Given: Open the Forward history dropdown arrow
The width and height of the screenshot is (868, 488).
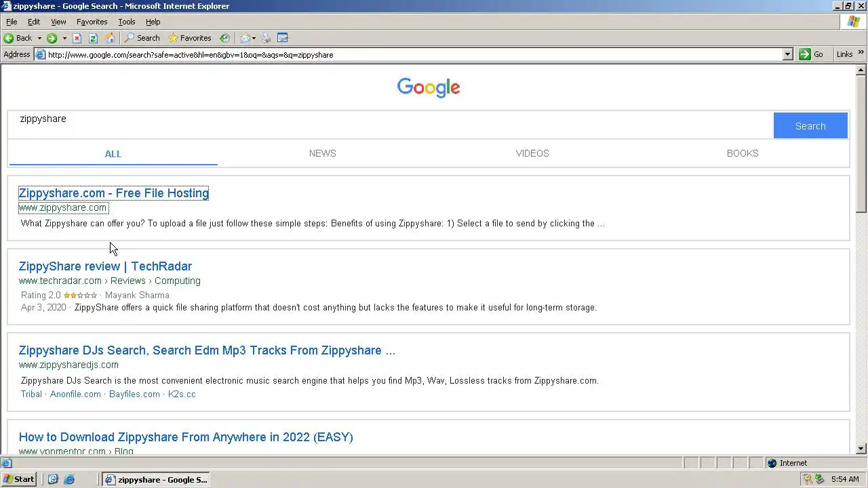Looking at the screenshot, I should 64,38.
